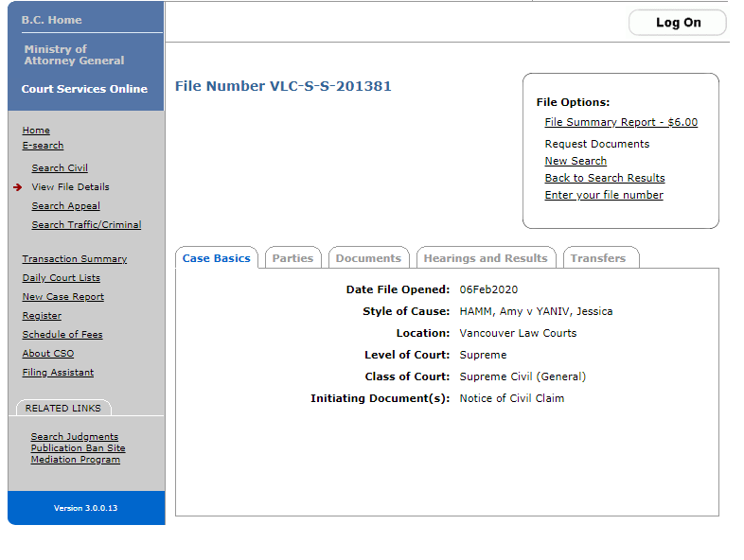This screenshot has width=744, height=560.
Task: Click Enter your file number link
Action: click(x=604, y=196)
